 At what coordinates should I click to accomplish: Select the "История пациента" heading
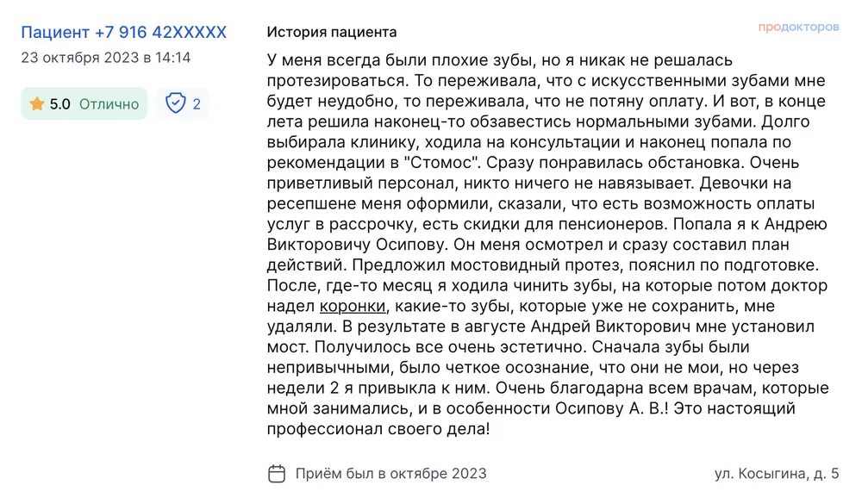pyautogui.click(x=332, y=33)
